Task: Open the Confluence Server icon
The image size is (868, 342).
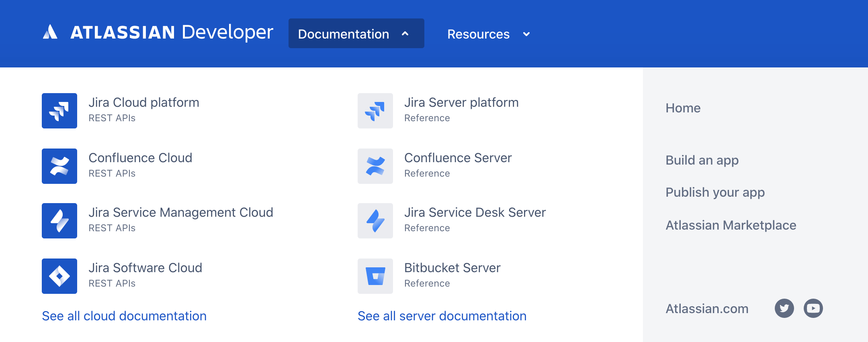Action: (x=375, y=166)
